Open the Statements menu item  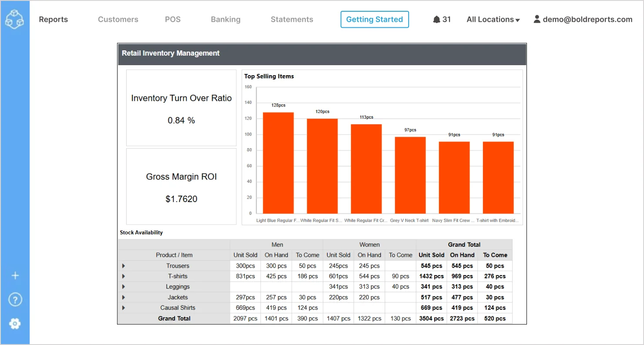(292, 19)
